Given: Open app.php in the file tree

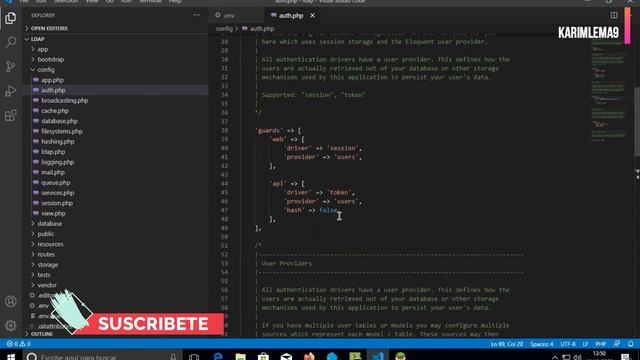Looking at the screenshot, I should click(52, 80).
